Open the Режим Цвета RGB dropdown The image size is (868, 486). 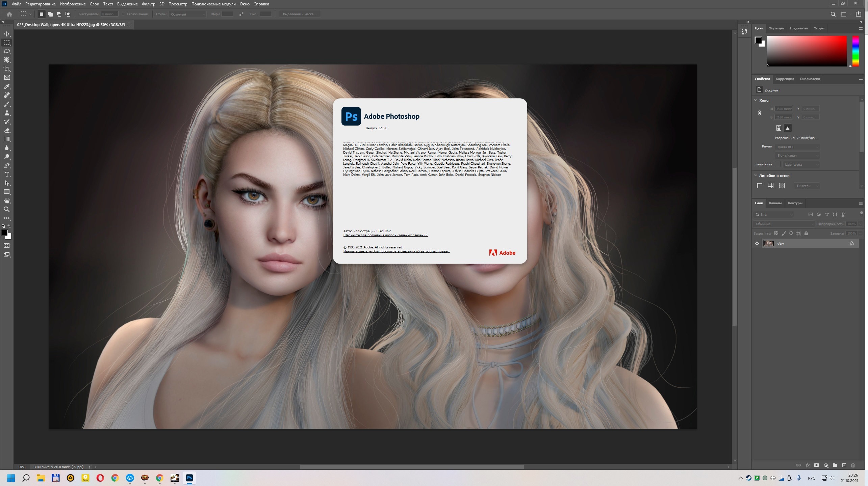(797, 147)
